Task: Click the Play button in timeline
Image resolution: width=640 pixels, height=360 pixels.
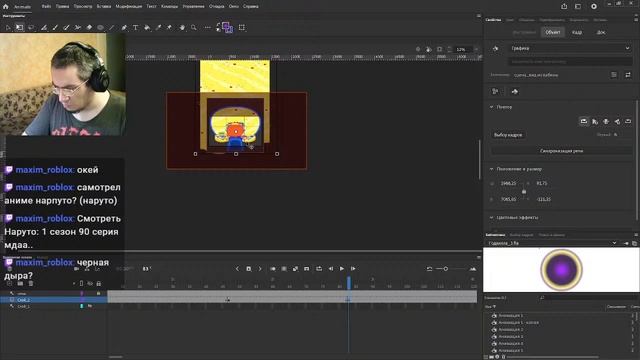Action: pyautogui.click(x=342, y=269)
